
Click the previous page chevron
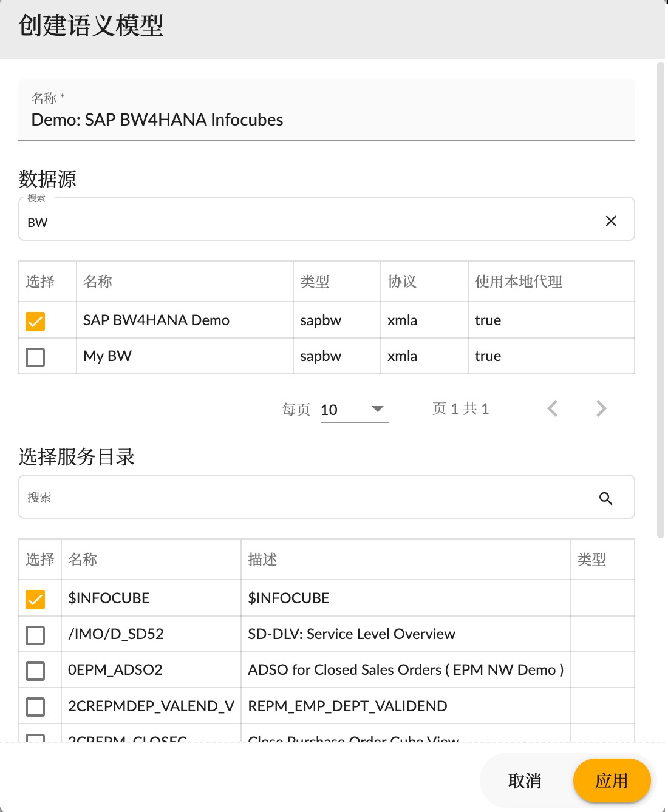(552, 408)
